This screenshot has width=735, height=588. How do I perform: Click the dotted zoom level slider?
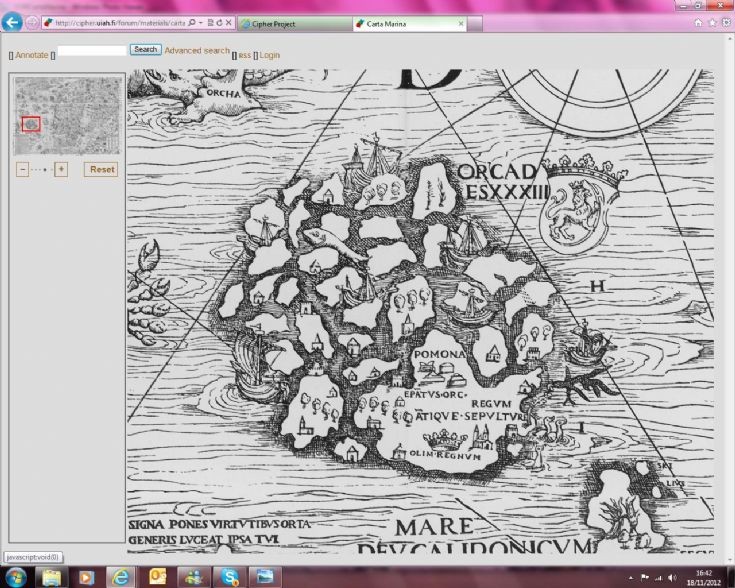click(x=41, y=170)
